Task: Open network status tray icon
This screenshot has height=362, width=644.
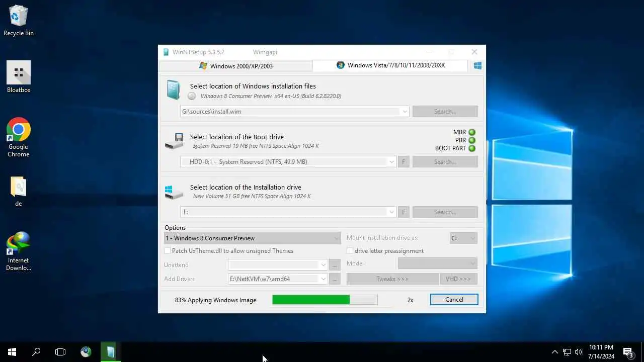Action: (567, 352)
